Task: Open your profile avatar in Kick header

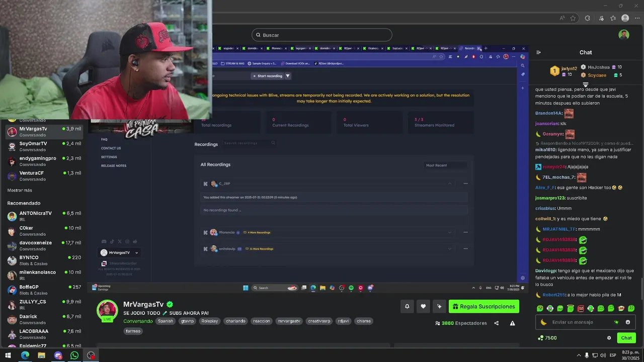Action: pos(624,35)
